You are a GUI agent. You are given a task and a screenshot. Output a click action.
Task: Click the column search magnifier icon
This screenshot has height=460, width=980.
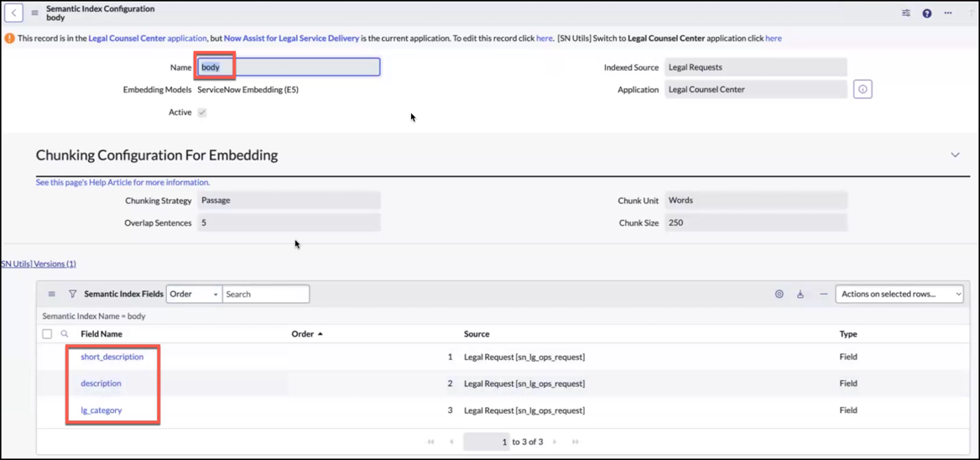coord(65,334)
